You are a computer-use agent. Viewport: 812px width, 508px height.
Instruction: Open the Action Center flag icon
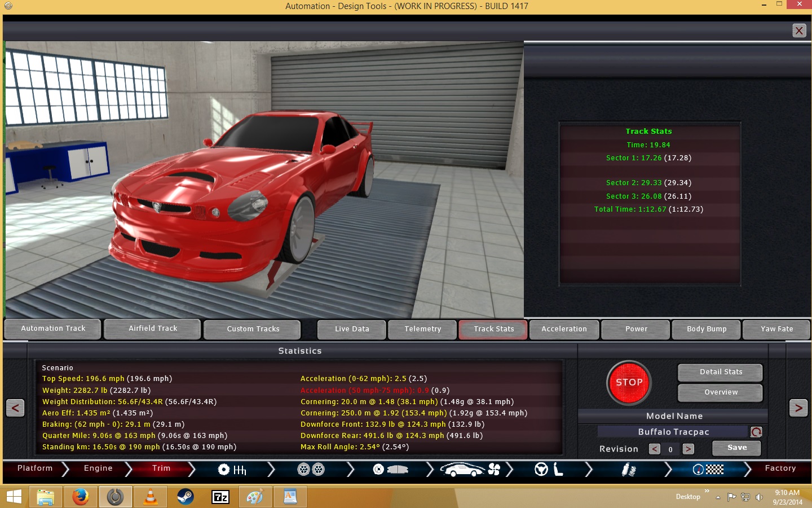(731, 497)
